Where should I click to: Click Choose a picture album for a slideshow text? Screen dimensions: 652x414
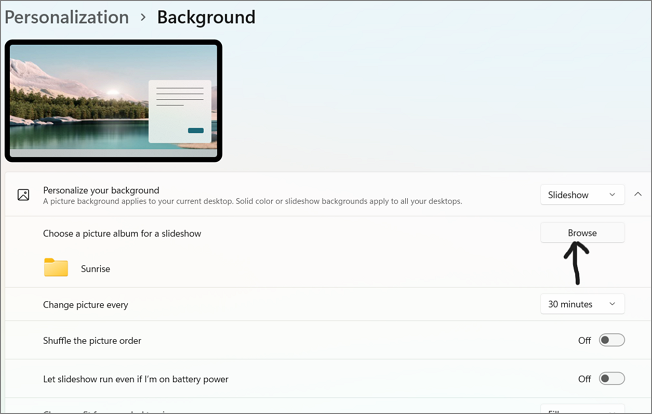click(x=122, y=234)
